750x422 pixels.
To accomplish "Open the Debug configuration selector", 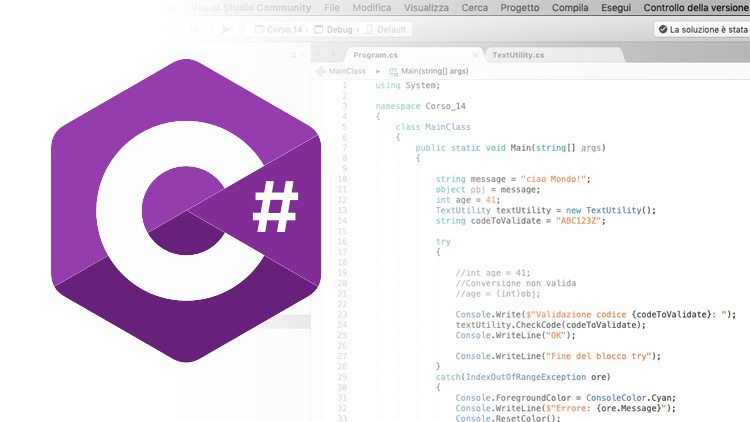I will coord(333,30).
